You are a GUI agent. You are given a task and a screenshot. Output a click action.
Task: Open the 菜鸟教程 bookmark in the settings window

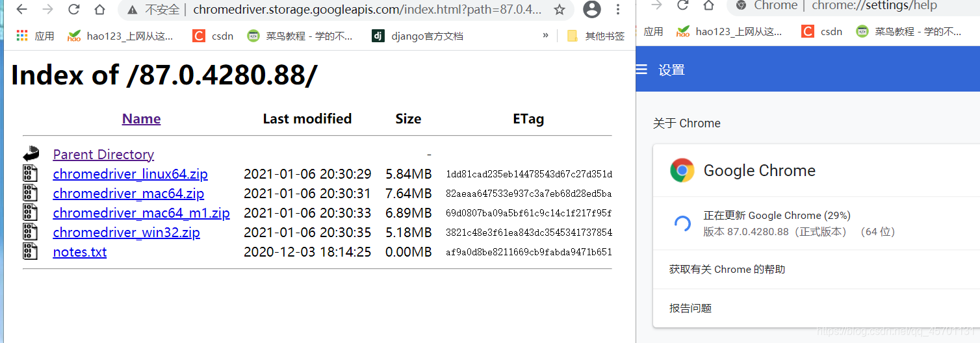point(909,31)
